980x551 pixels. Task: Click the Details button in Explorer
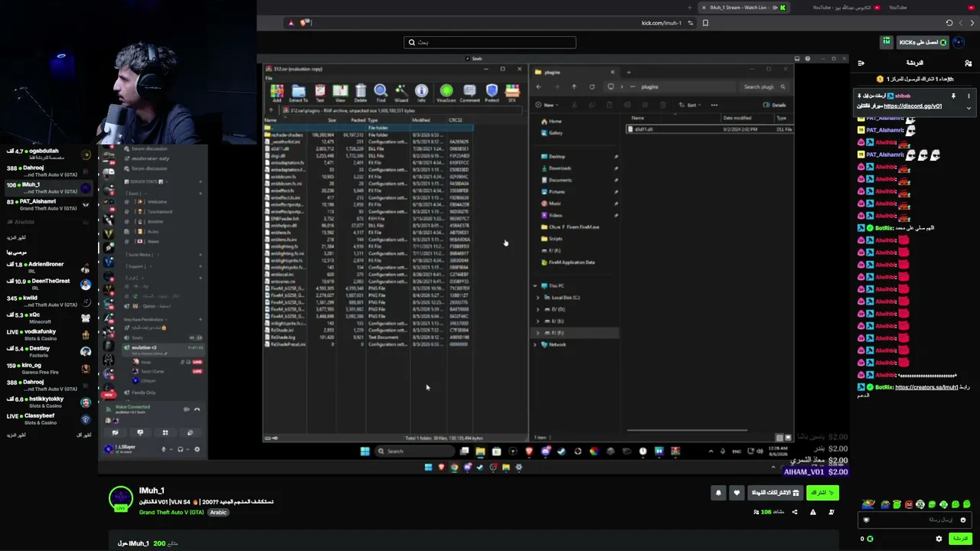point(775,105)
